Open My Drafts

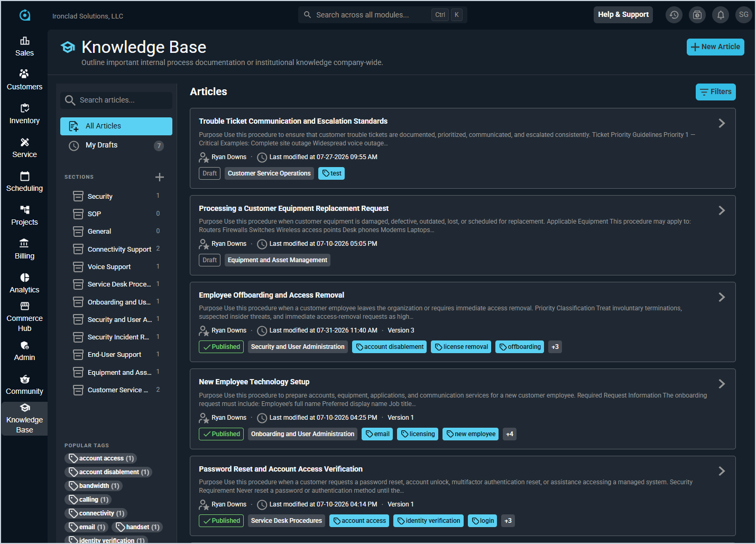(116, 145)
